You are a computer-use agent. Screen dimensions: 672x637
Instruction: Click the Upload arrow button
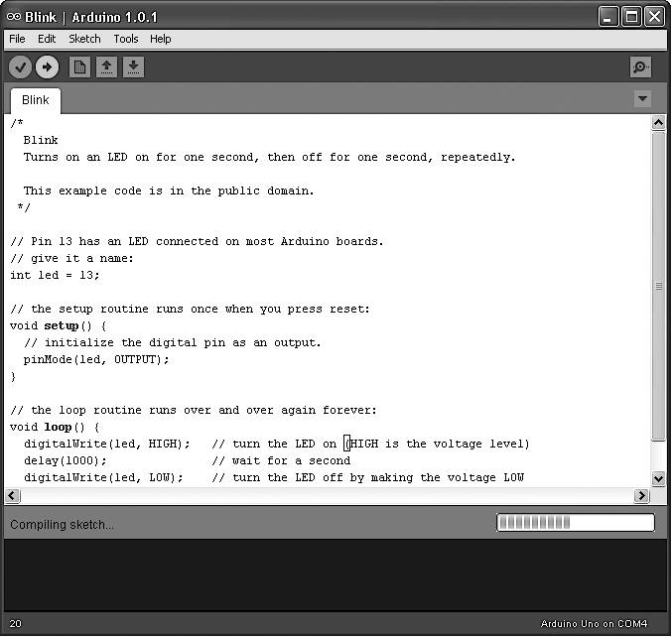47,67
